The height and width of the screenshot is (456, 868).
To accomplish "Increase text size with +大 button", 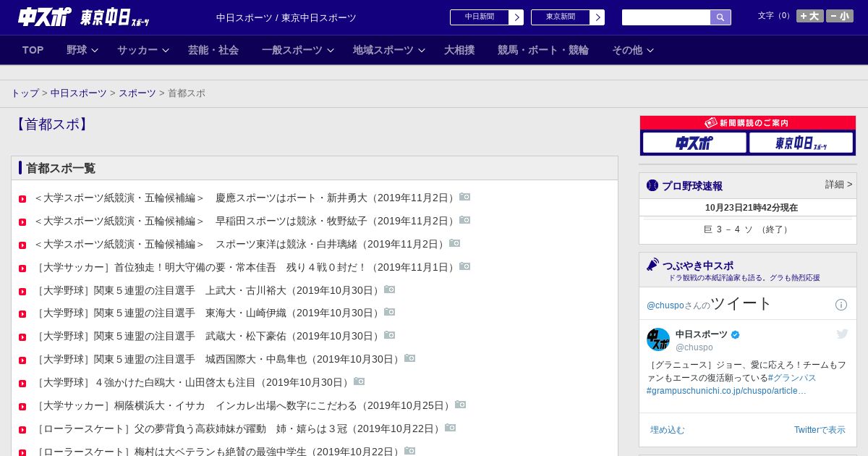I will (810, 16).
